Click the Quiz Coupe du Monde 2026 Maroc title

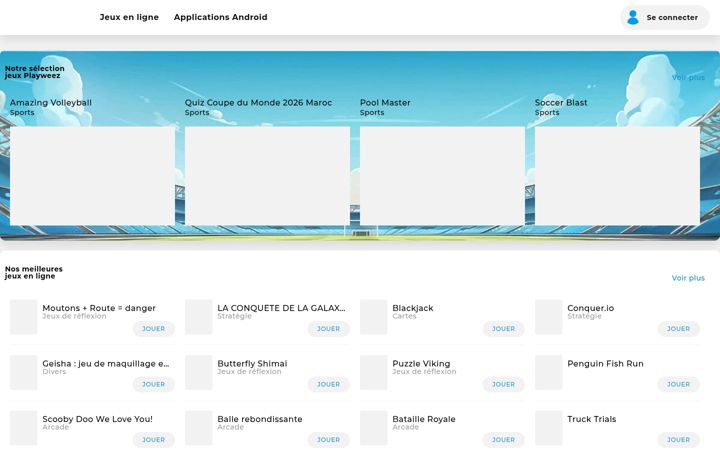[259, 103]
